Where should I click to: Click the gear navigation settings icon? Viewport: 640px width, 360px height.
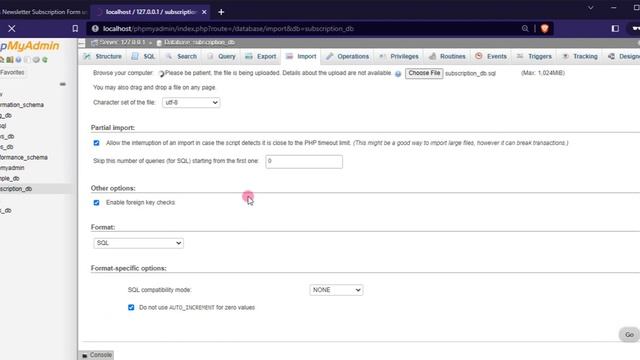[36, 60]
